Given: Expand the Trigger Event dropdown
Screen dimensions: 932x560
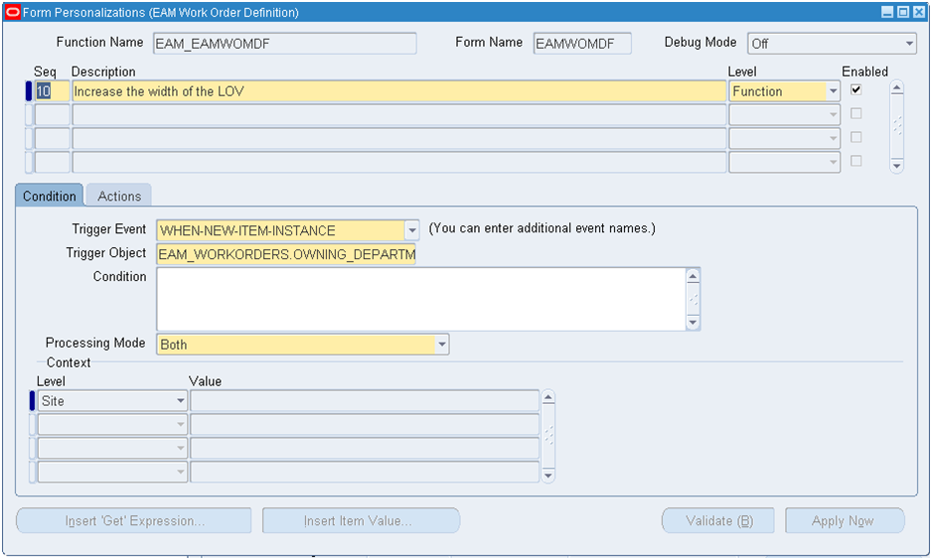Looking at the screenshot, I should click(411, 230).
